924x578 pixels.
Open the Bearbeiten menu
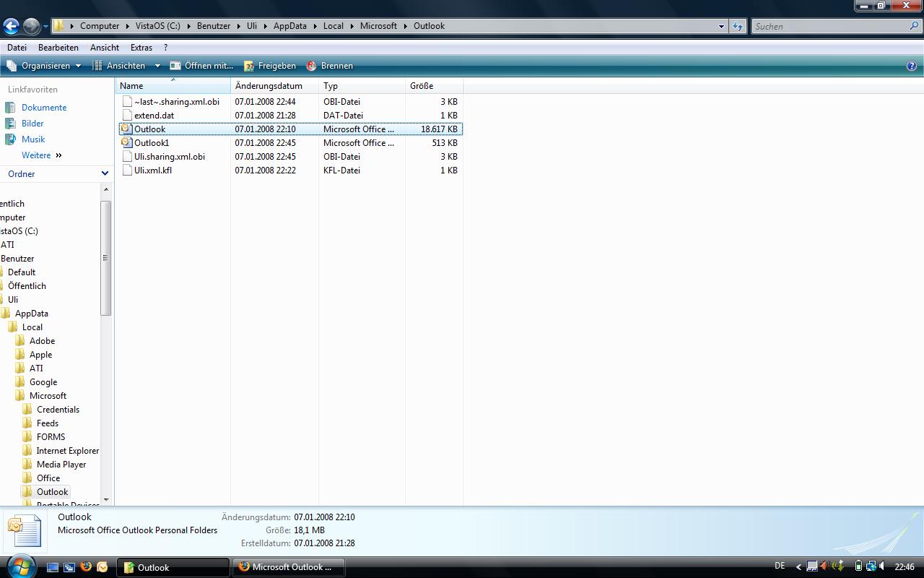click(58, 48)
